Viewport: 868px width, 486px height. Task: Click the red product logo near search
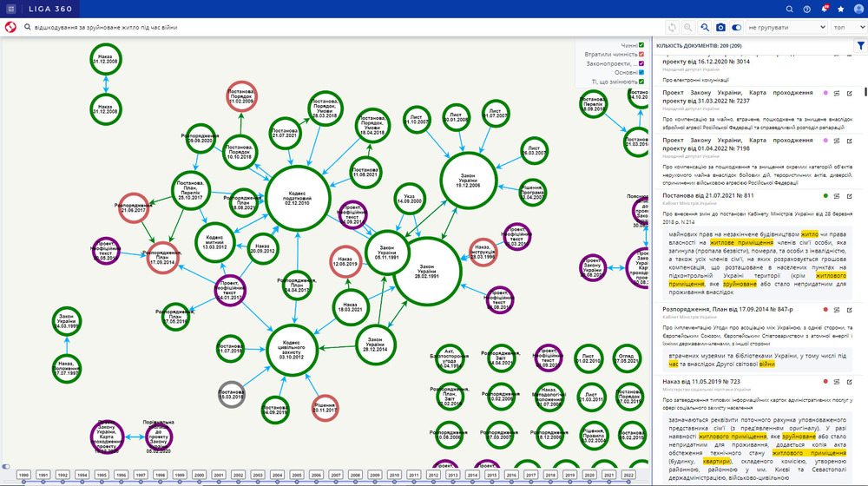pos(10,27)
